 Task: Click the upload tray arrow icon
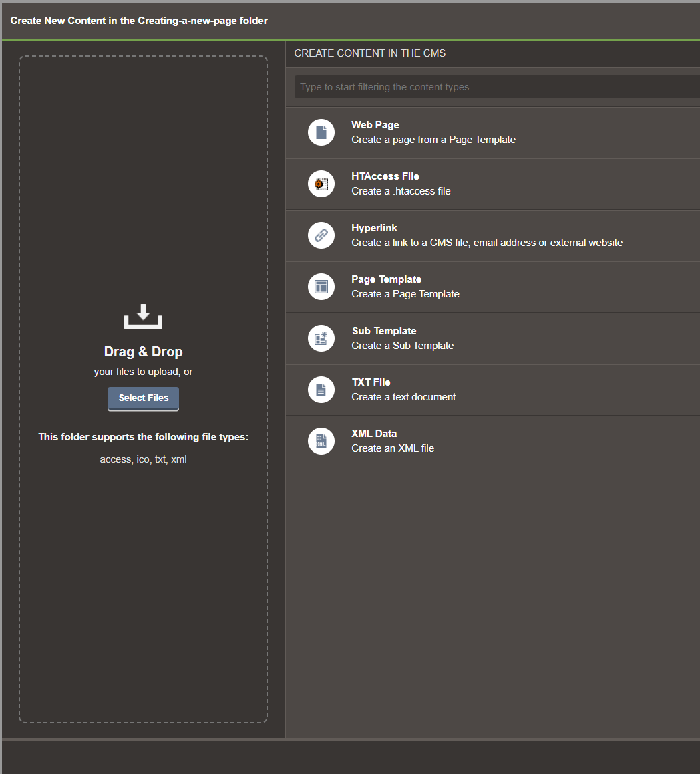click(x=143, y=316)
